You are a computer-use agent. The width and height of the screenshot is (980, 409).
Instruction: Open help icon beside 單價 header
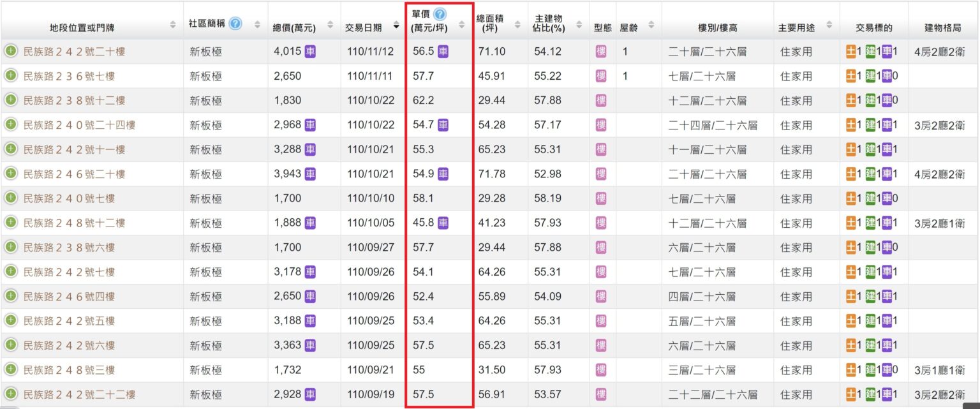click(x=440, y=14)
